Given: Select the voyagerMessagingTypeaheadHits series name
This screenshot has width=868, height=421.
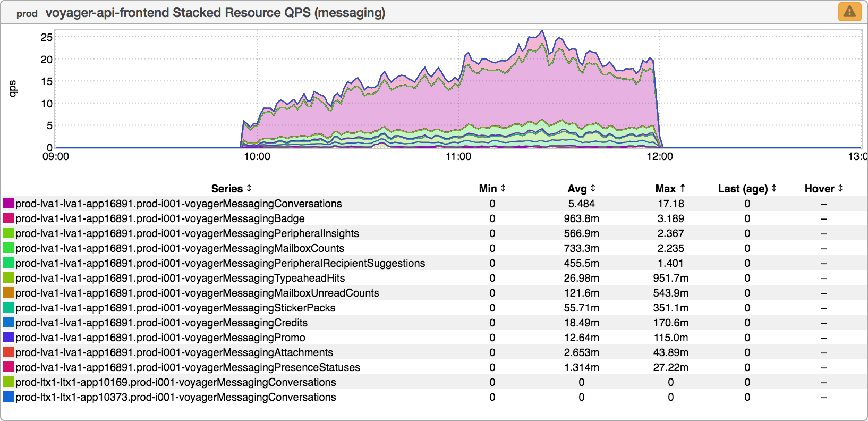Looking at the screenshot, I should point(180,278).
